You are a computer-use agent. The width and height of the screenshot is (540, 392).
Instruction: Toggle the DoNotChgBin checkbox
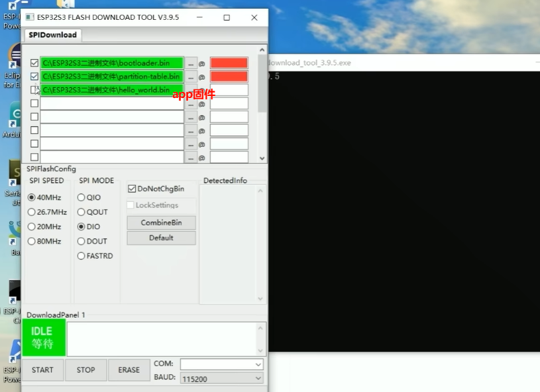[x=132, y=189]
